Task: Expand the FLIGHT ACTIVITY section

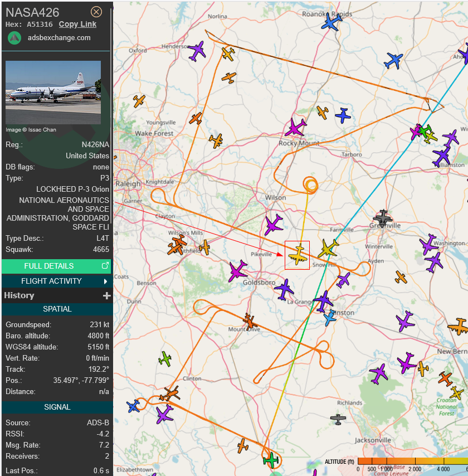Action: [56, 281]
